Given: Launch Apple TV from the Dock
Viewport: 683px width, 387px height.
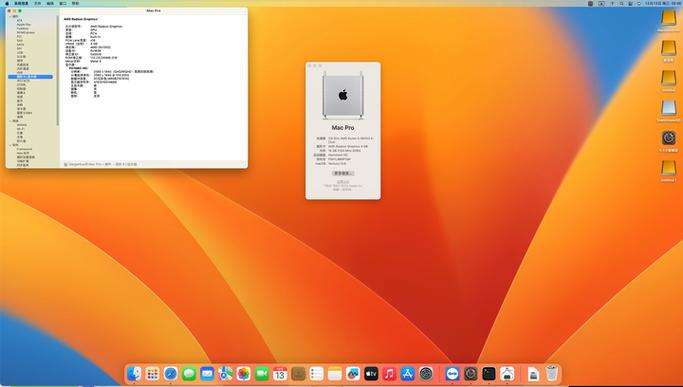Looking at the screenshot, I should coord(371,373).
